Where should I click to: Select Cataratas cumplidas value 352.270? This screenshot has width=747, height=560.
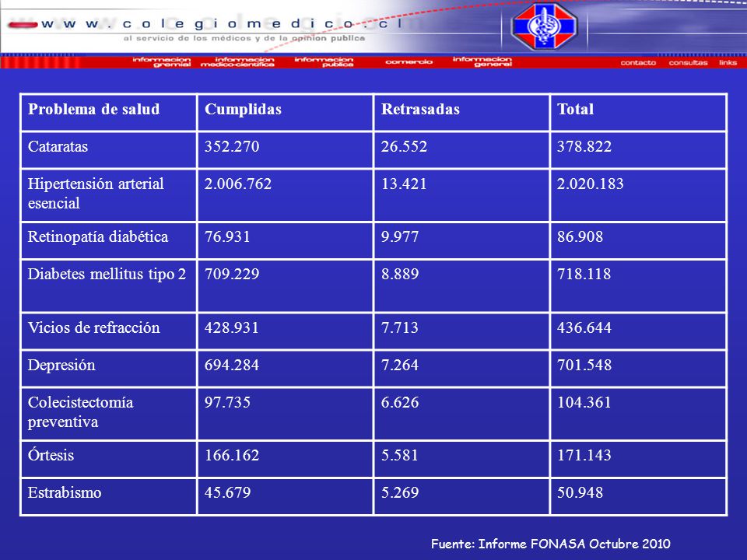coord(232,146)
